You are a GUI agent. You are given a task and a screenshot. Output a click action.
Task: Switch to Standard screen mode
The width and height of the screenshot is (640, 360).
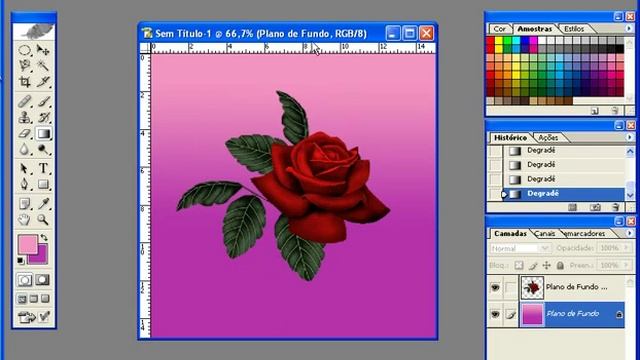coord(22,299)
